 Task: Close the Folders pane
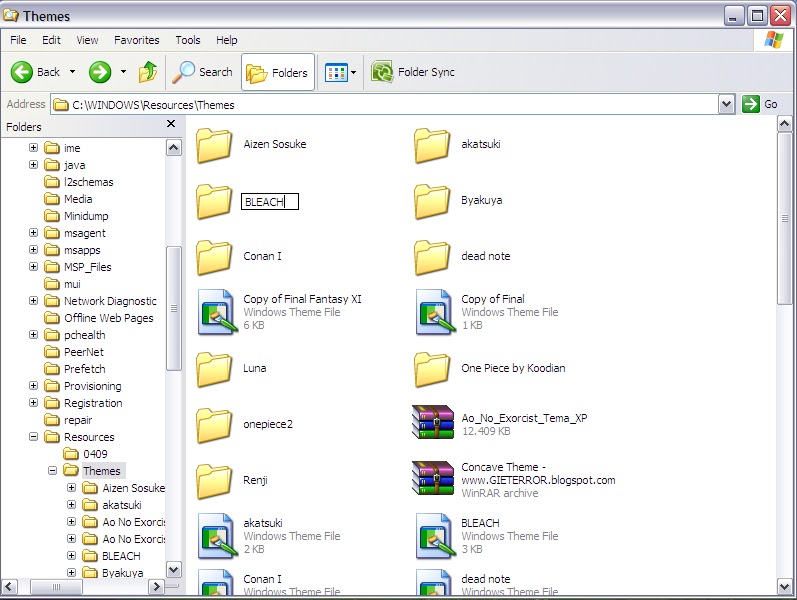click(x=171, y=124)
